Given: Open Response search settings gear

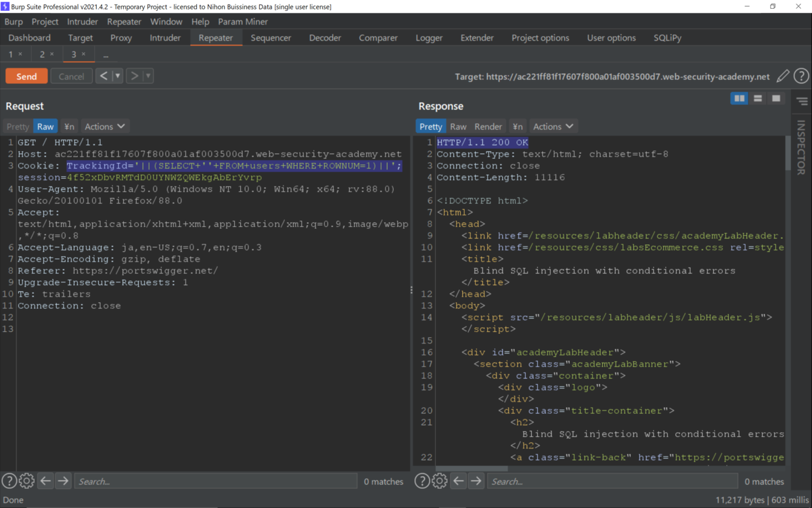Looking at the screenshot, I should coord(439,481).
